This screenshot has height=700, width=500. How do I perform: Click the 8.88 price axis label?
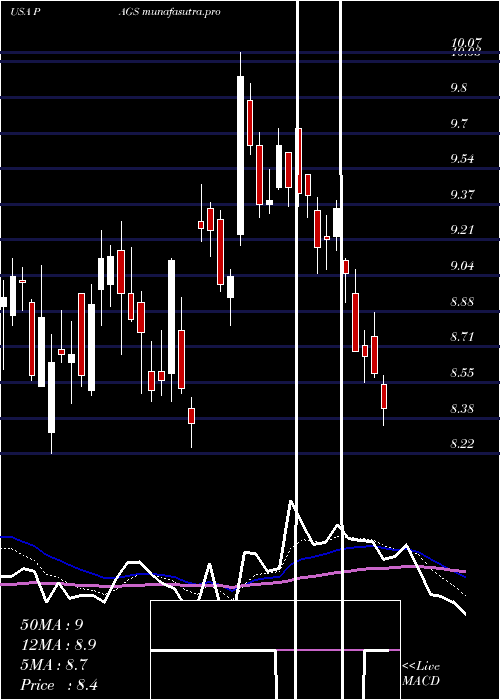click(x=462, y=301)
